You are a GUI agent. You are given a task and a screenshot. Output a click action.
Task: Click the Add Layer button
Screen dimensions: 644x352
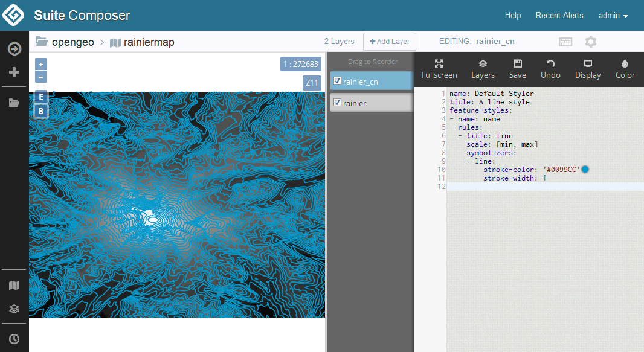[x=389, y=41]
